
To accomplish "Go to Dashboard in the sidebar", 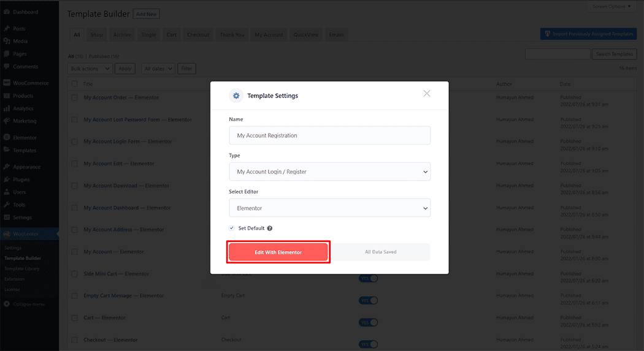I will tap(25, 12).
